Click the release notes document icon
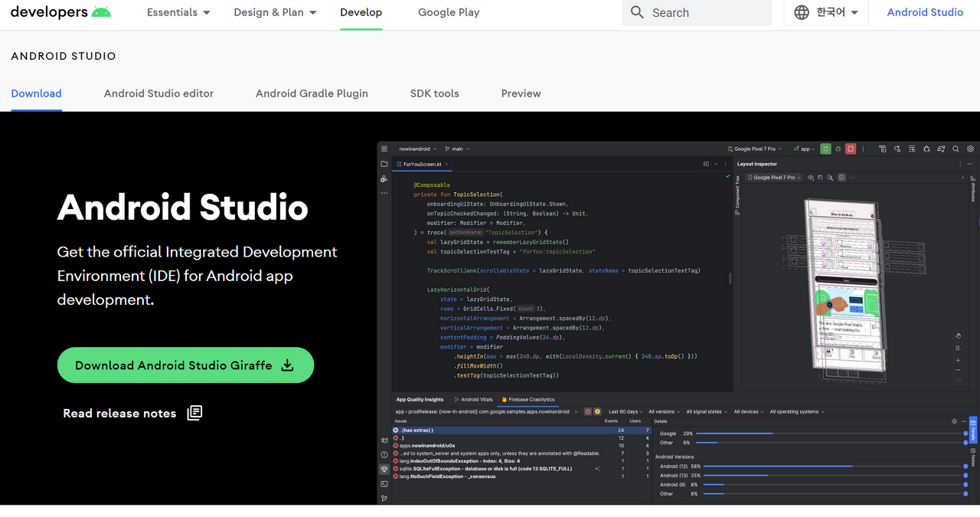The width and height of the screenshot is (980, 517). [x=195, y=413]
